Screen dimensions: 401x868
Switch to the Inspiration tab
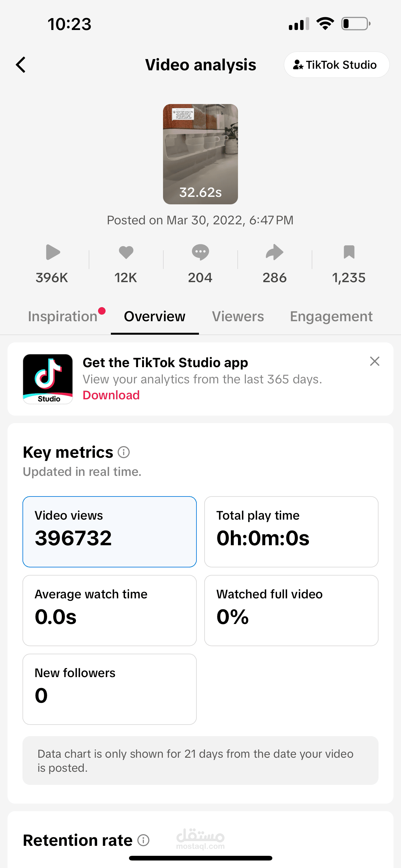click(63, 317)
